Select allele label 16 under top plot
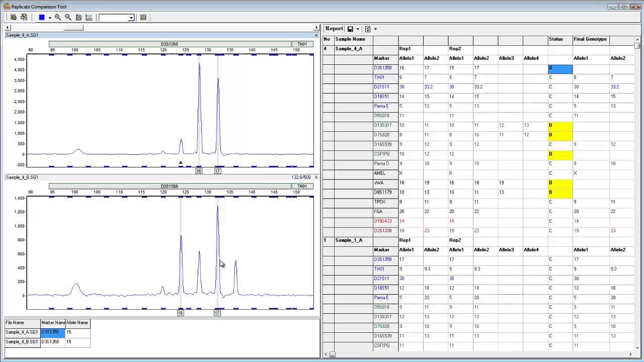The image size is (644, 362). 199,171
